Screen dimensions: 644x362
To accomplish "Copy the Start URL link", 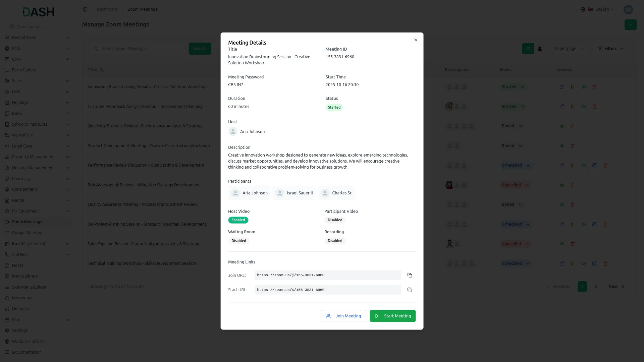I will point(410,290).
